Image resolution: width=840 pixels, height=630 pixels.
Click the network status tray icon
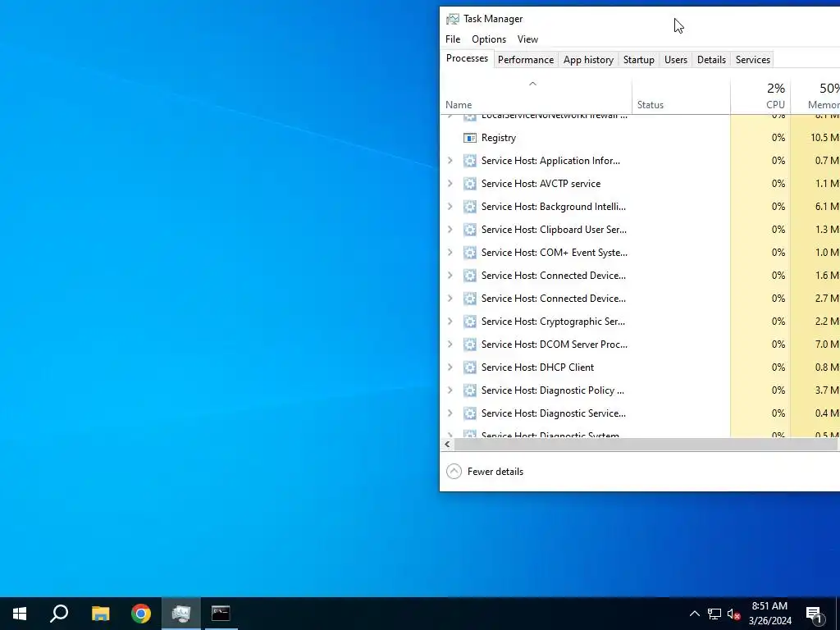click(714, 614)
